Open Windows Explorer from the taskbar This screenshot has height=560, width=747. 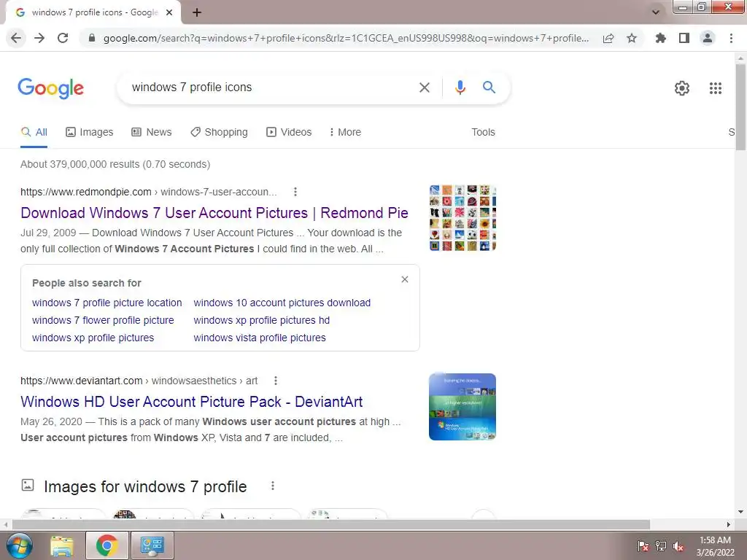(x=62, y=545)
